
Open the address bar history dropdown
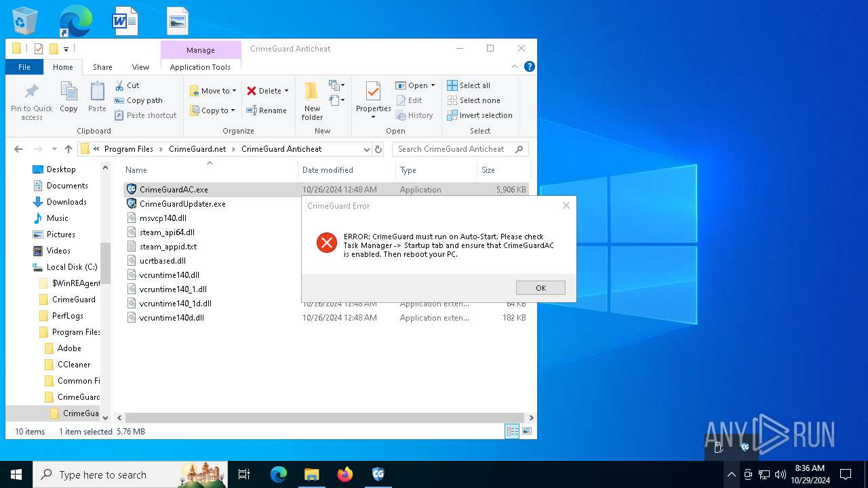366,149
